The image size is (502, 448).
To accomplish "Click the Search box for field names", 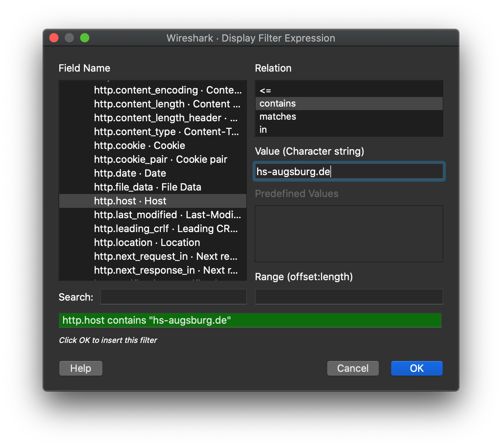I will coord(173,296).
